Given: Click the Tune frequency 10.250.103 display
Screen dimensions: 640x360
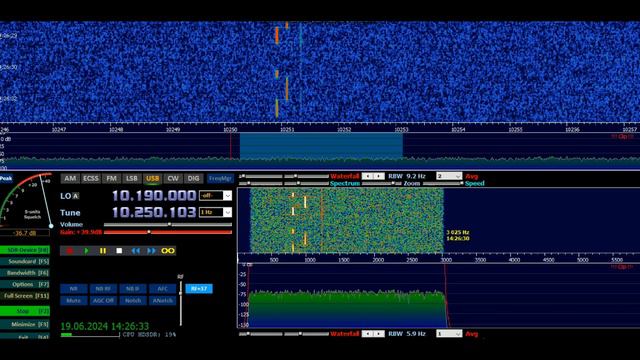Looking at the screenshot, I should [154, 212].
